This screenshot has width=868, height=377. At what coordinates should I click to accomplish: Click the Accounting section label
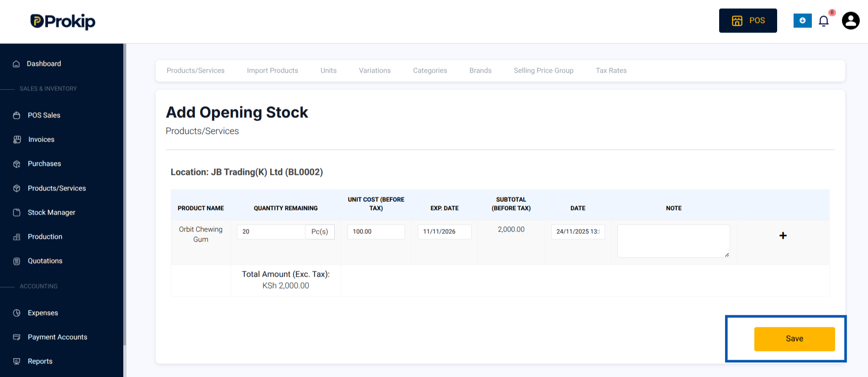tap(38, 286)
